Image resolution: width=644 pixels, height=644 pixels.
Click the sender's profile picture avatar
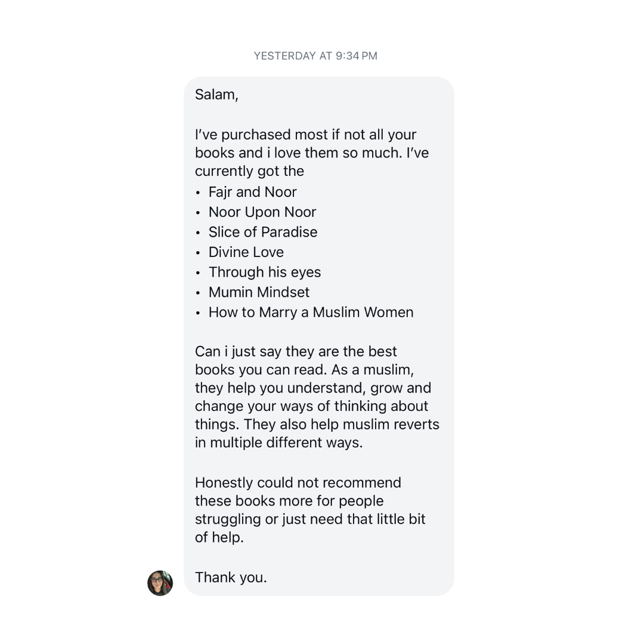(160, 583)
